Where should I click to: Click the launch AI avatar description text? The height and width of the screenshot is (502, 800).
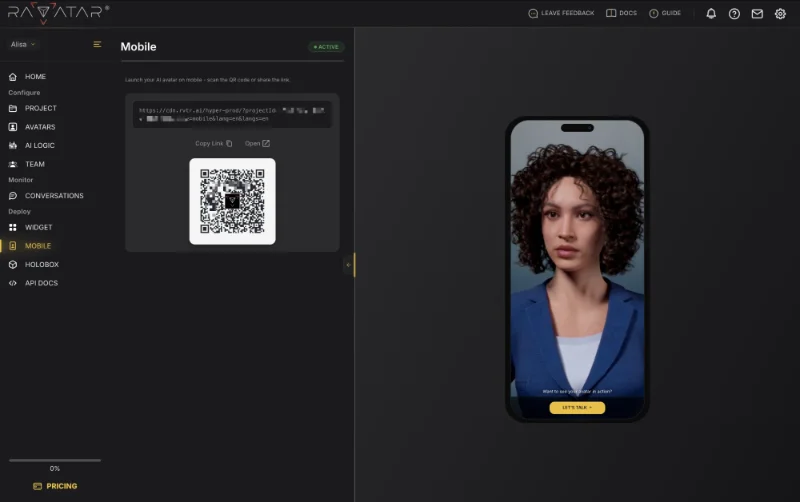[x=207, y=80]
